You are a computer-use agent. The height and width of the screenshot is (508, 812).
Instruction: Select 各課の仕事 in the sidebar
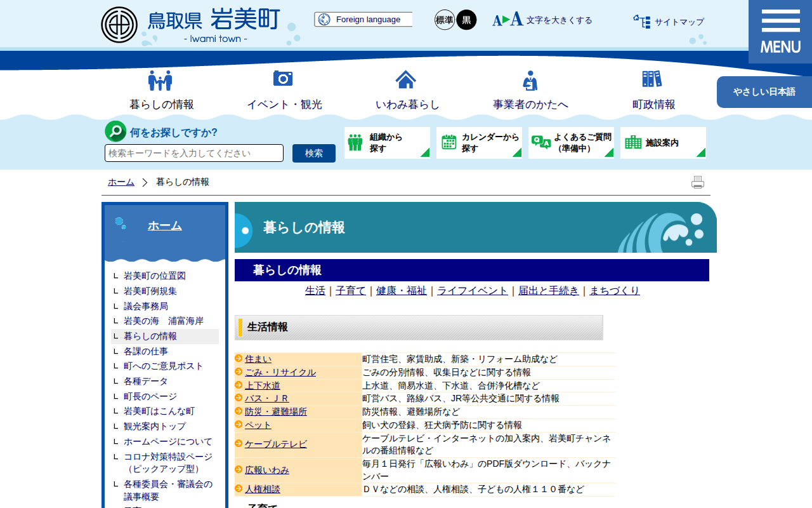pyautogui.click(x=146, y=351)
